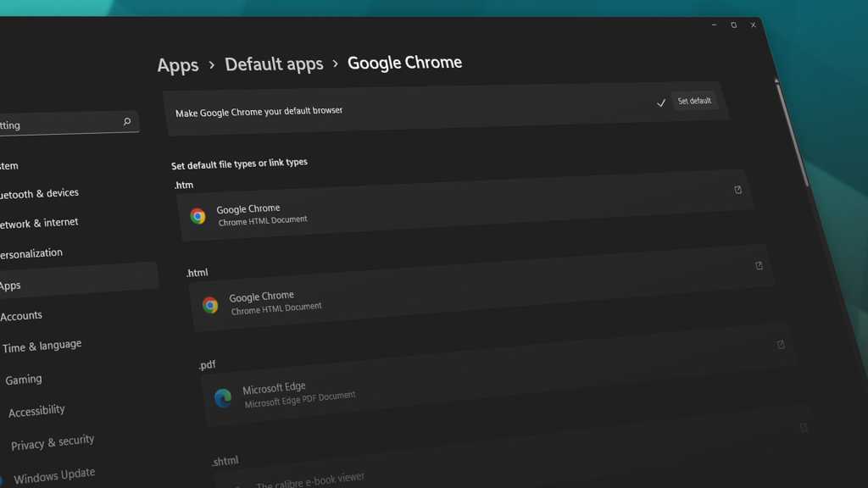This screenshot has height=488, width=868.
Task: Click the Chrome icon in the .html row
Action: (x=210, y=305)
